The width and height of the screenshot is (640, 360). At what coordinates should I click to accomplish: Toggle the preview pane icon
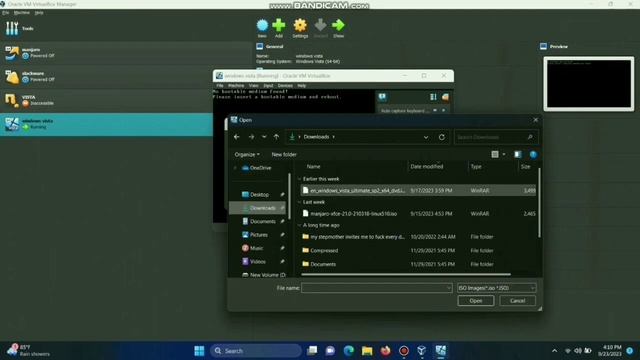pos(518,155)
